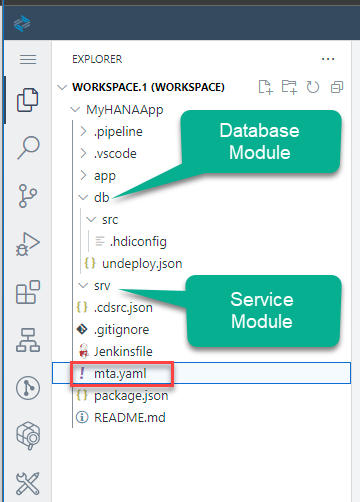Open Explorer more actions ellipsis
The height and width of the screenshot is (502, 360).
328,59
